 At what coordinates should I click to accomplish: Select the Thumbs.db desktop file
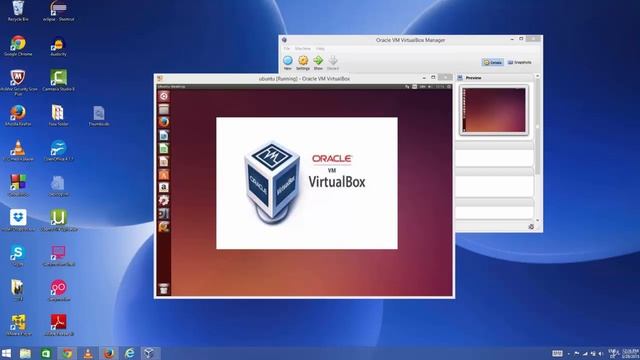click(99, 116)
